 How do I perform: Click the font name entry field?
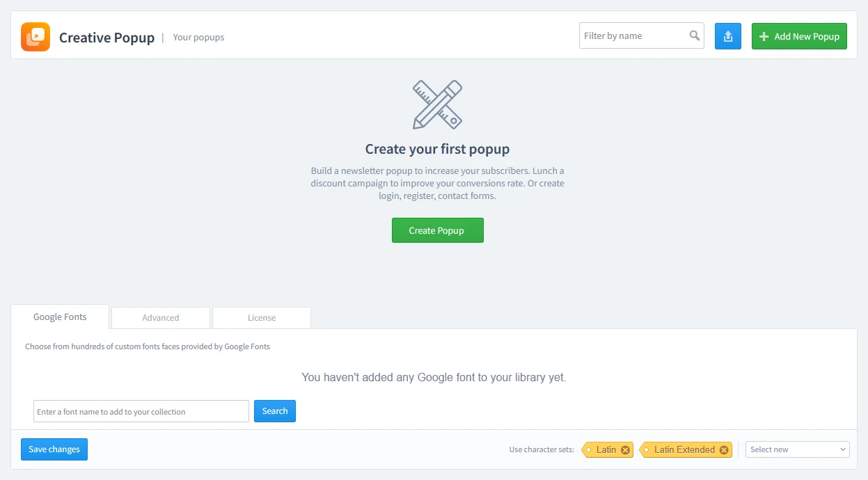click(x=141, y=411)
